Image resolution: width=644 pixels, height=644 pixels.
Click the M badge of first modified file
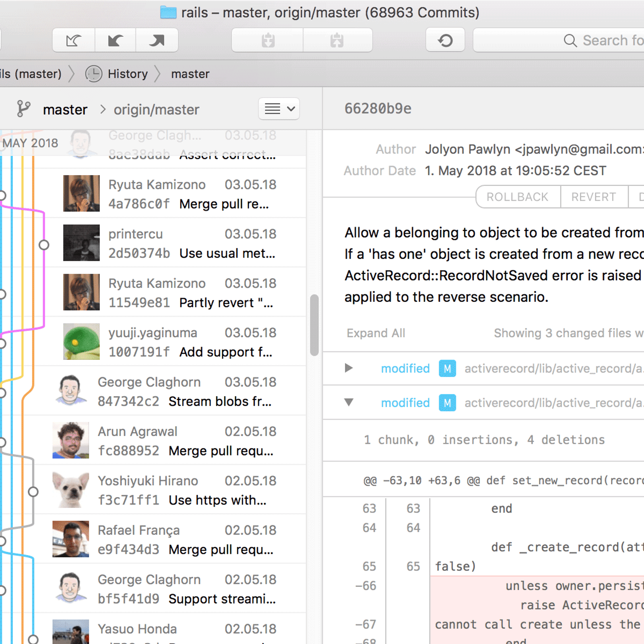pyautogui.click(x=447, y=368)
